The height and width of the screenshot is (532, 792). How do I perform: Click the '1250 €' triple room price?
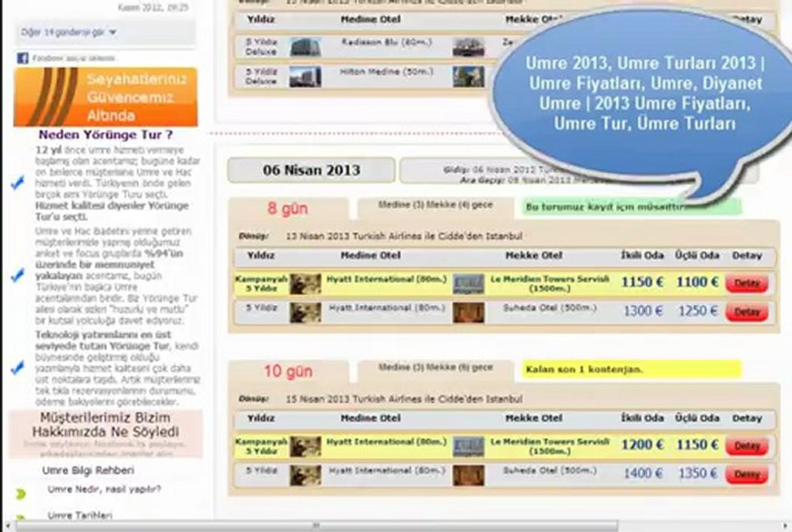point(697,310)
